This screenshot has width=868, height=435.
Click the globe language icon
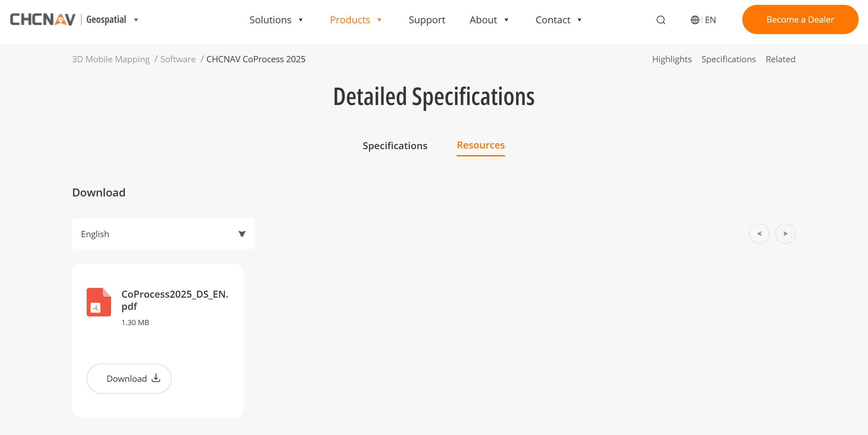(x=695, y=20)
